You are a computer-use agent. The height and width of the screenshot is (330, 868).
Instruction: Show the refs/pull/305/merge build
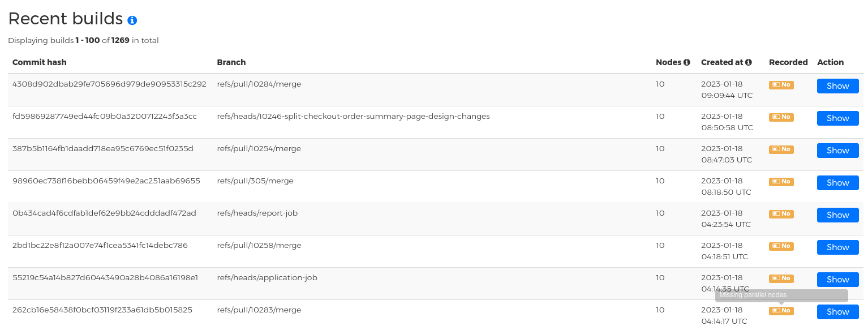click(x=837, y=182)
